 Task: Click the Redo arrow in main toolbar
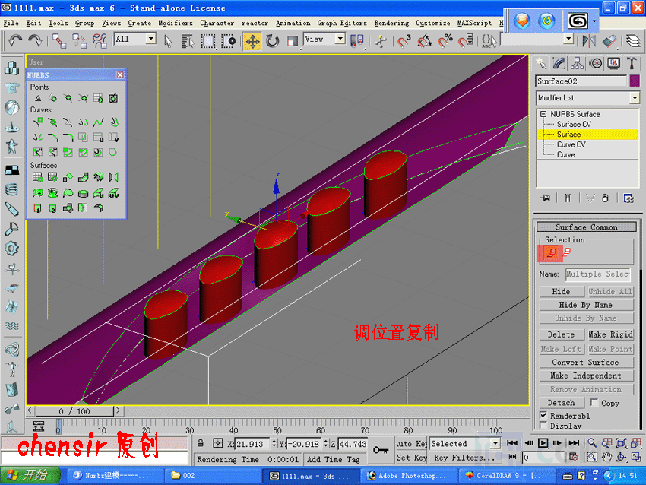[35, 40]
